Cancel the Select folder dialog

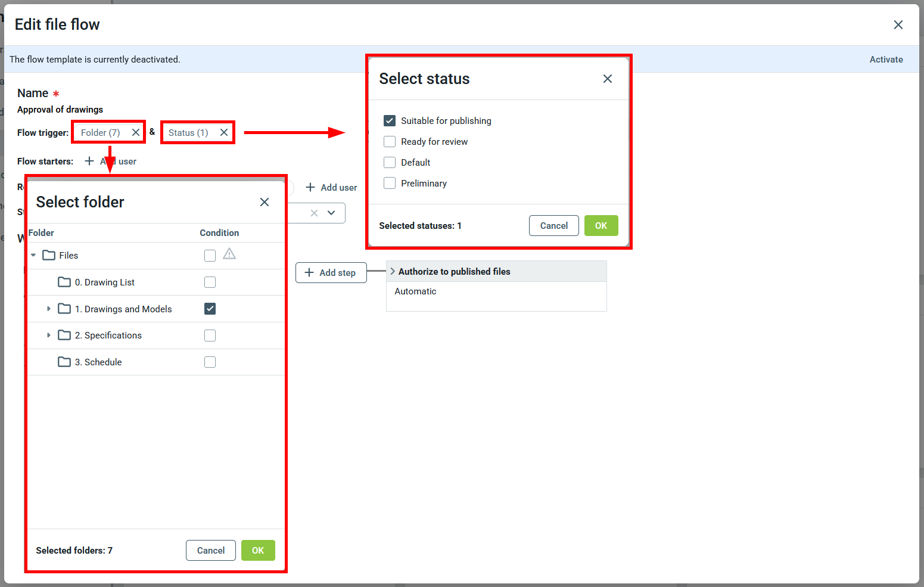(x=210, y=550)
